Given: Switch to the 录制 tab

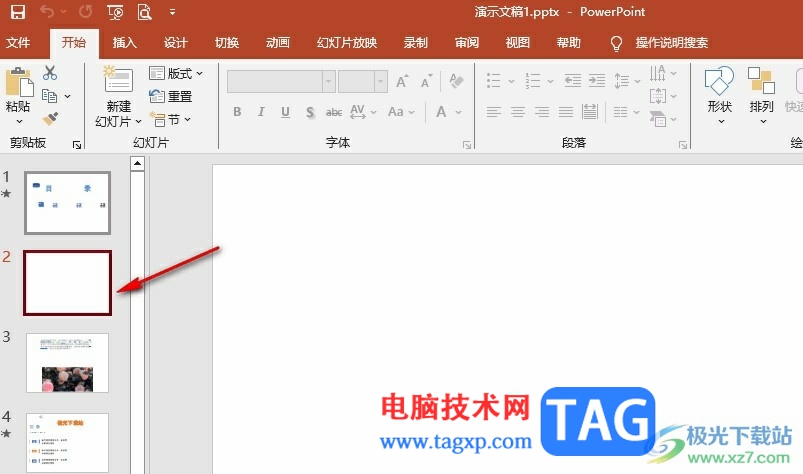Looking at the screenshot, I should [x=415, y=42].
